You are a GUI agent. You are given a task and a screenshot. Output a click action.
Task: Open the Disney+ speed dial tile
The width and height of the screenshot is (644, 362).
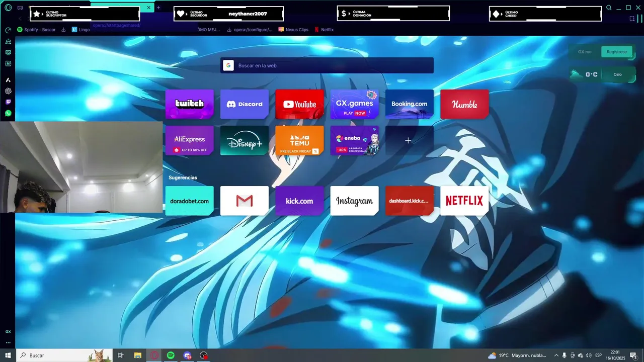click(245, 140)
